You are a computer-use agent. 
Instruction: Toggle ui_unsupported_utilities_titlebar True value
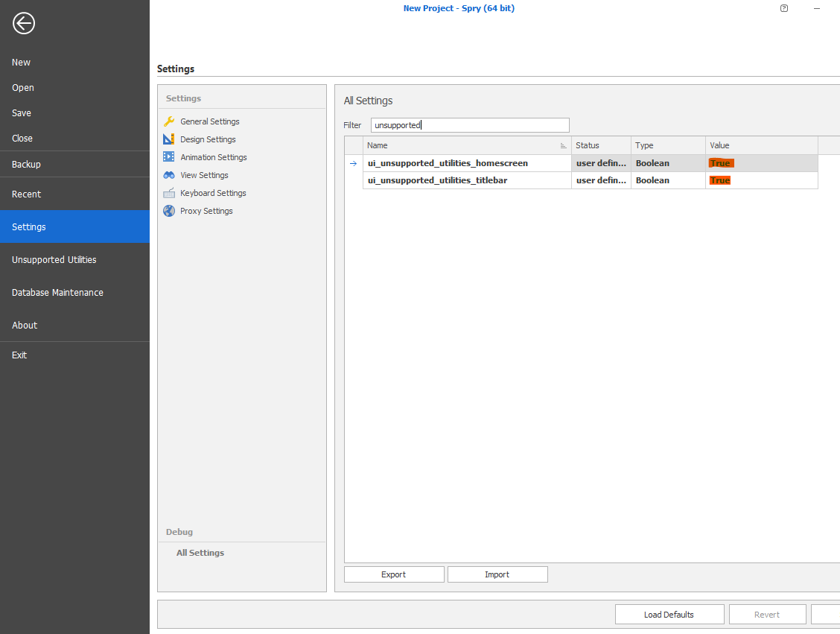[x=720, y=180]
